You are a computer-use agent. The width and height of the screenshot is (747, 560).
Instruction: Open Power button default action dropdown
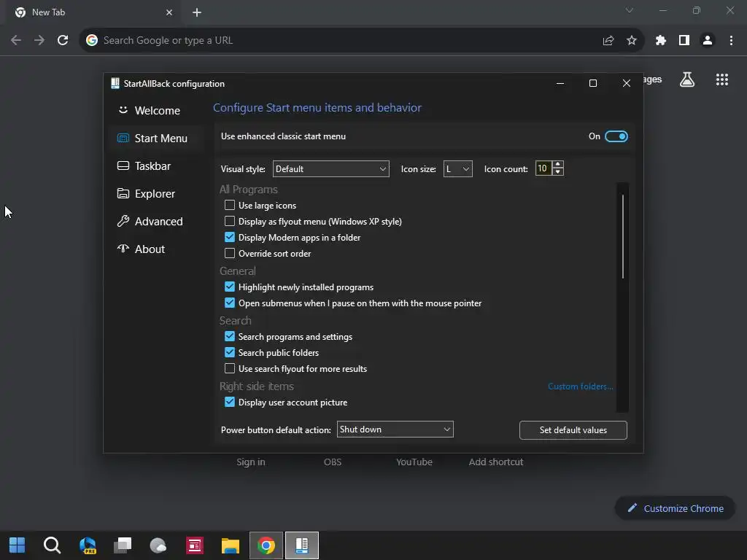coord(395,429)
